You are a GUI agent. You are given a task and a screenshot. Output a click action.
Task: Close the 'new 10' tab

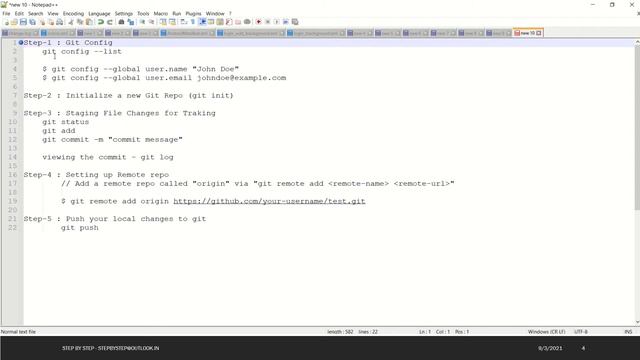point(539,33)
